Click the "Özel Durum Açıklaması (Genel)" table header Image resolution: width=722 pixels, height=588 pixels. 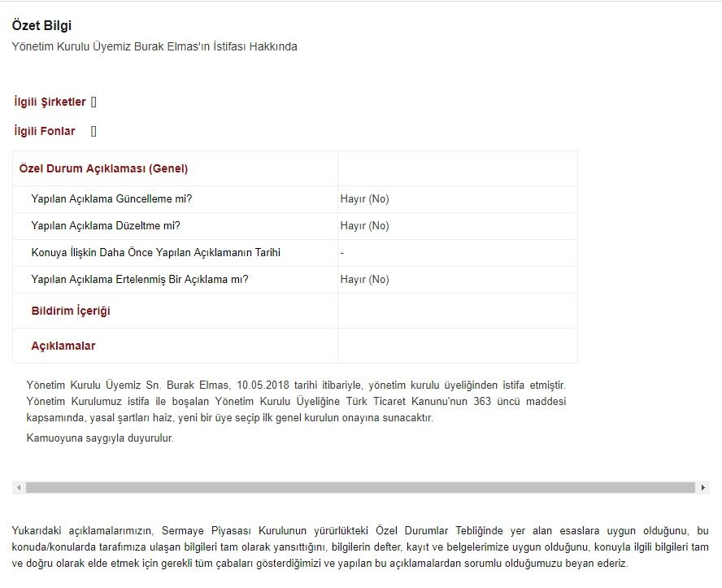pyautogui.click(x=103, y=168)
